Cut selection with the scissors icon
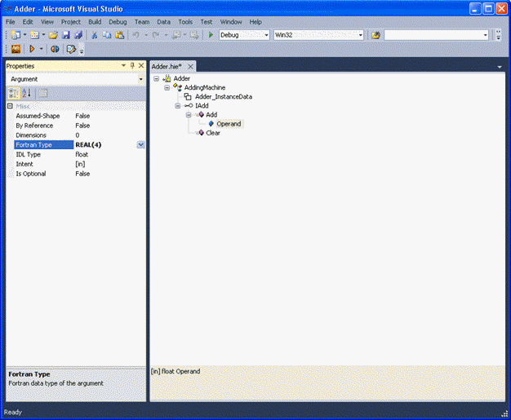 [x=94, y=35]
